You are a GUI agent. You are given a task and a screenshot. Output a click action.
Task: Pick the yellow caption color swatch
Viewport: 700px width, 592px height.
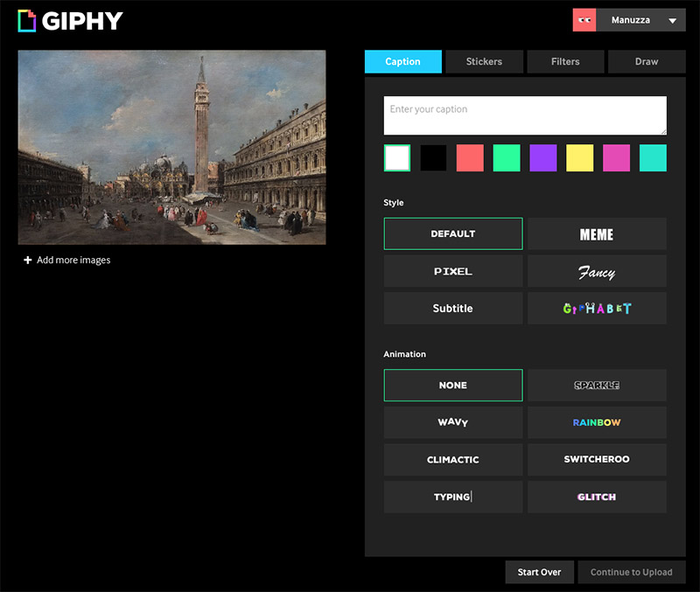pos(580,158)
